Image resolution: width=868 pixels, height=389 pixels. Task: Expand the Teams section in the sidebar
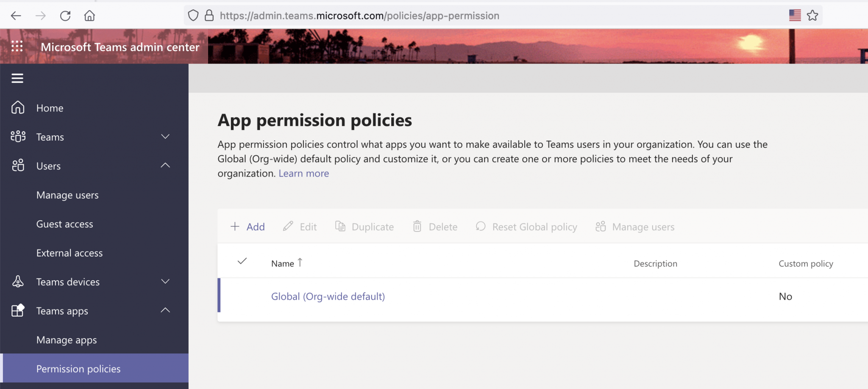point(165,136)
